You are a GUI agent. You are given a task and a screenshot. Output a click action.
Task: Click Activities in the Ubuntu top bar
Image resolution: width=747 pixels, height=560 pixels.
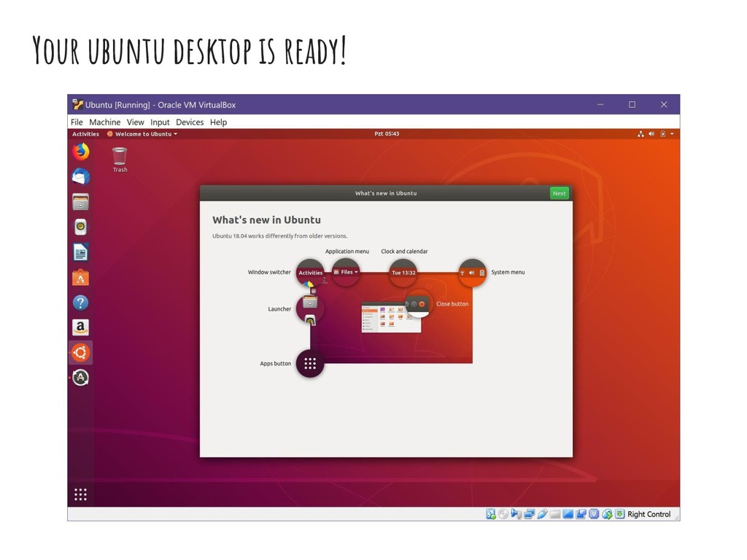tap(86, 134)
